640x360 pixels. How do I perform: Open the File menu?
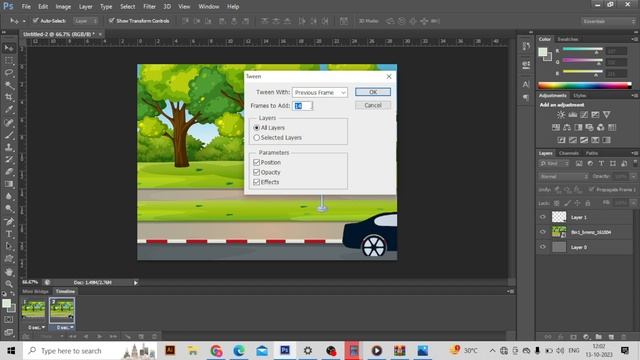[26, 7]
